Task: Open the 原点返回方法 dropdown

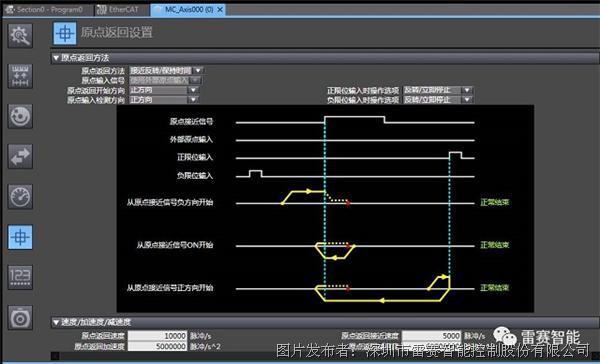Action: coord(198,70)
